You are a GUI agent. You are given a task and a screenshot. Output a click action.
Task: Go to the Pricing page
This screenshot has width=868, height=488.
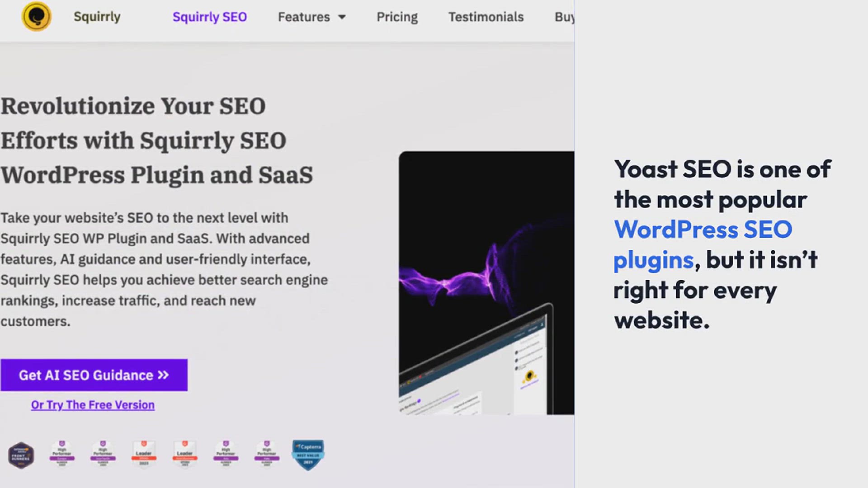[397, 17]
